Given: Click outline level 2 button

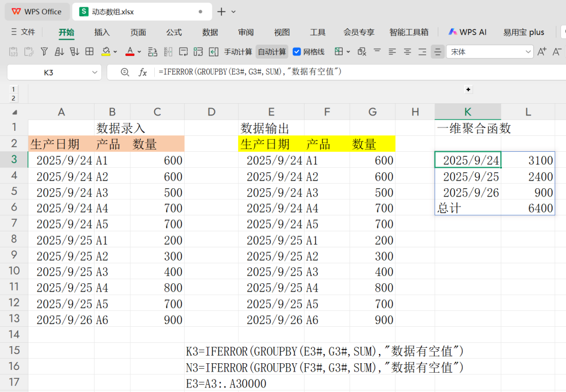Looking at the screenshot, I should point(13,98).
